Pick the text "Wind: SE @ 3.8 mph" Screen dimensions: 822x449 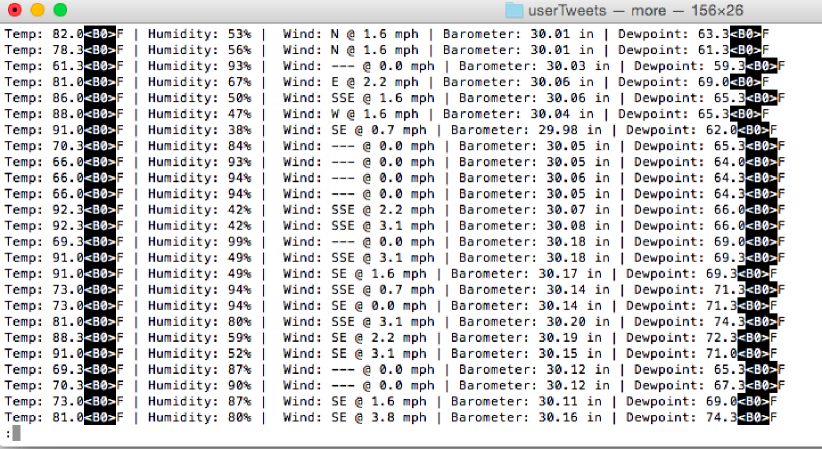355,418
